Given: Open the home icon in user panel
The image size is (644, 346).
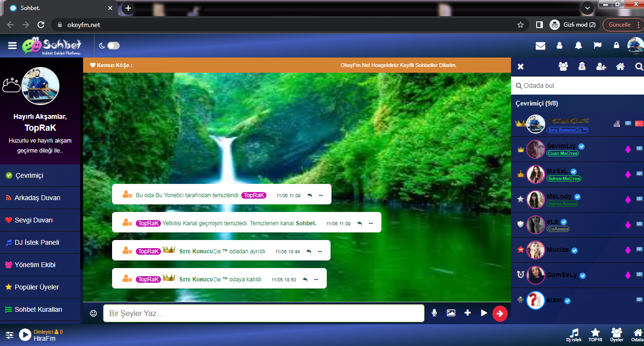Looking at the screenshot, I should point(620,67).
